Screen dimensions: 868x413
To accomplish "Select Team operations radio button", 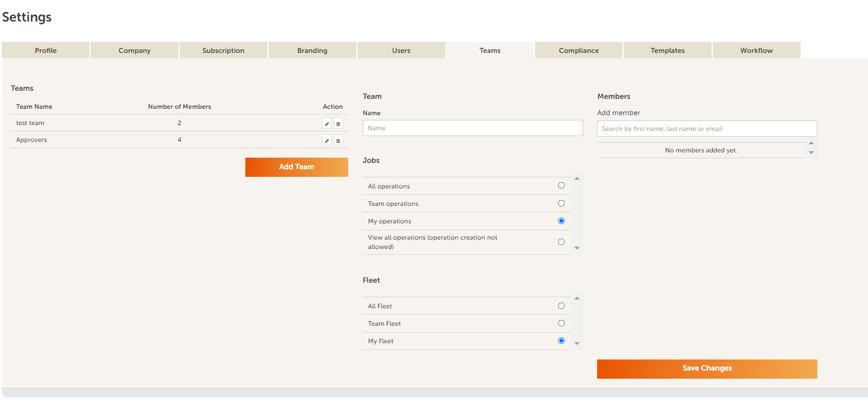I will (561, 204).
